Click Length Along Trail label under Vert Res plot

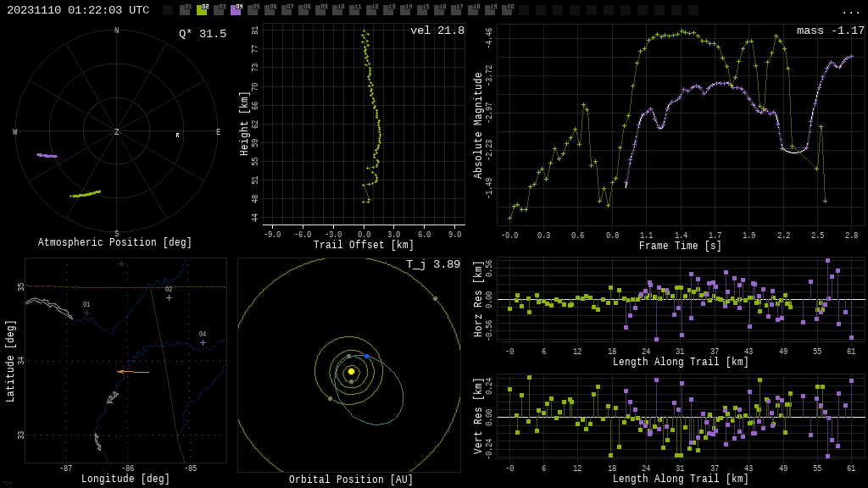click(681, 479)
